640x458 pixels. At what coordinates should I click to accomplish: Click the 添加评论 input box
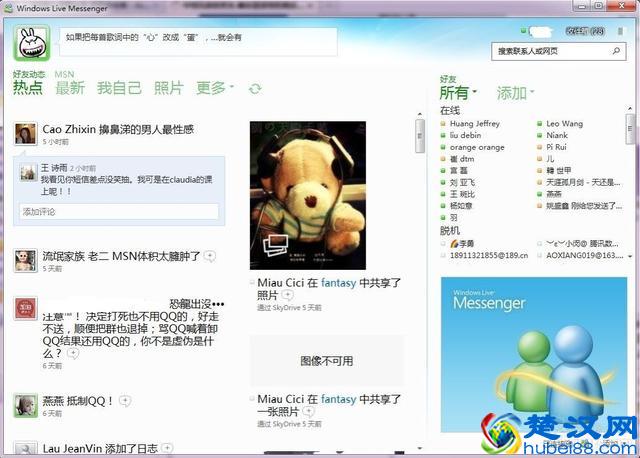click(119, 212)
